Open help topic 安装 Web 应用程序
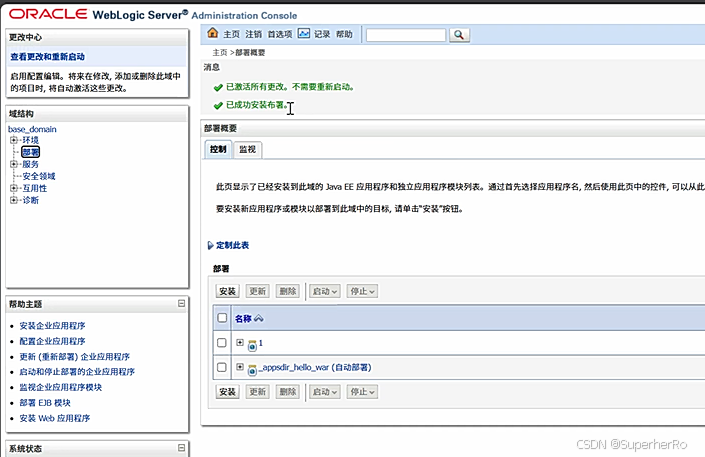 click(55, 418)
